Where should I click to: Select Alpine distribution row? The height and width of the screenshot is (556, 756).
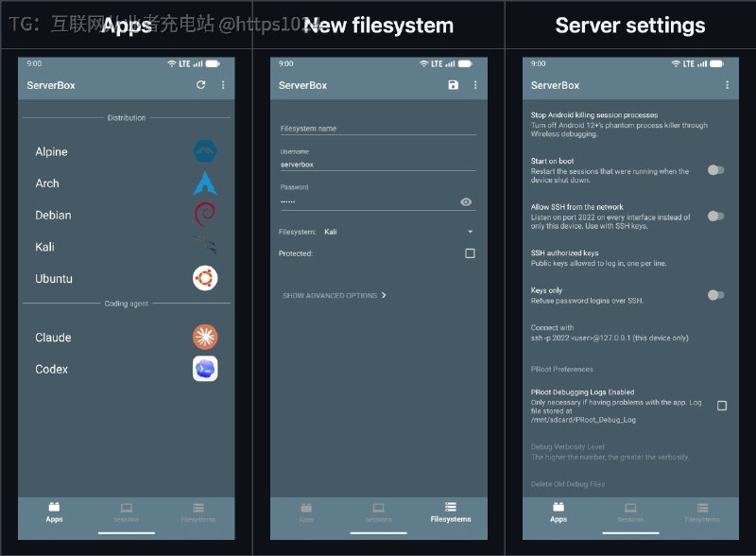[127, 151]
